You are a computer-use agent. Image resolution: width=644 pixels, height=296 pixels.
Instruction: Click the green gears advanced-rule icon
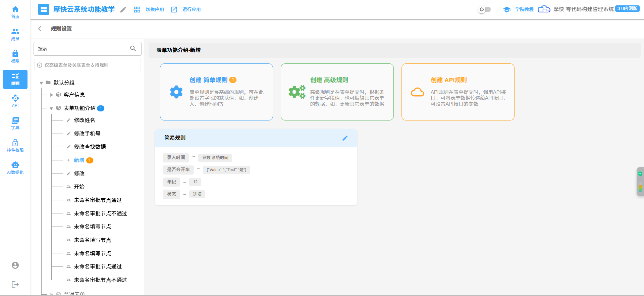tap(297, 92)
